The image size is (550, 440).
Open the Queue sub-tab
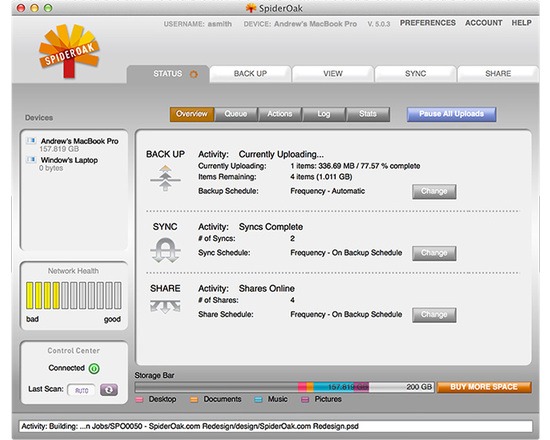click(236, 114)
